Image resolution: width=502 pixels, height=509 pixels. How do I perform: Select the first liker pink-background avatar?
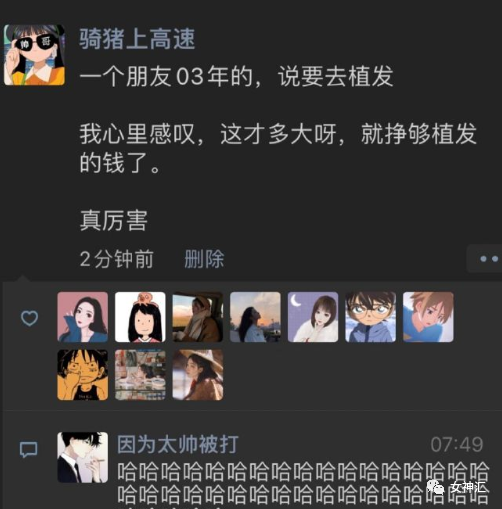pyautogui.click(x=82, y=317)
